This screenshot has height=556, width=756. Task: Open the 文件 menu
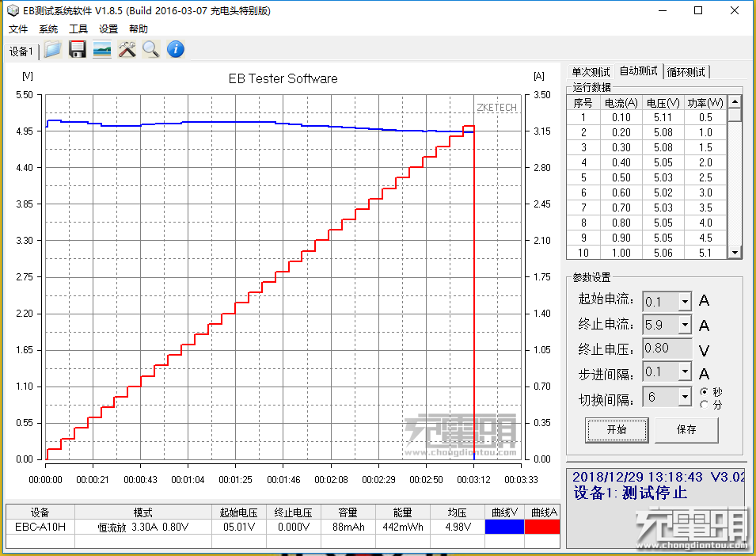[x=18, y=29]
